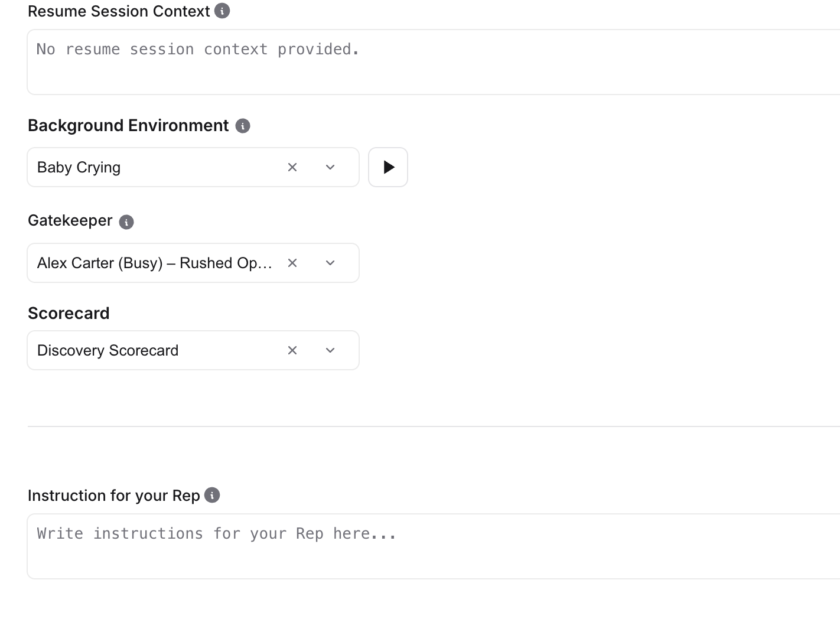
Task: Play the background environment sound preview
Action: (388, 168)
